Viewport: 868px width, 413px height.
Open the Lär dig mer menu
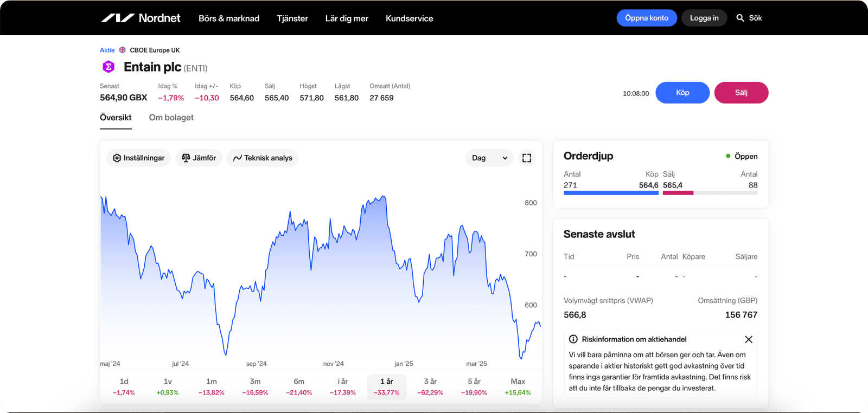(347, 18)
